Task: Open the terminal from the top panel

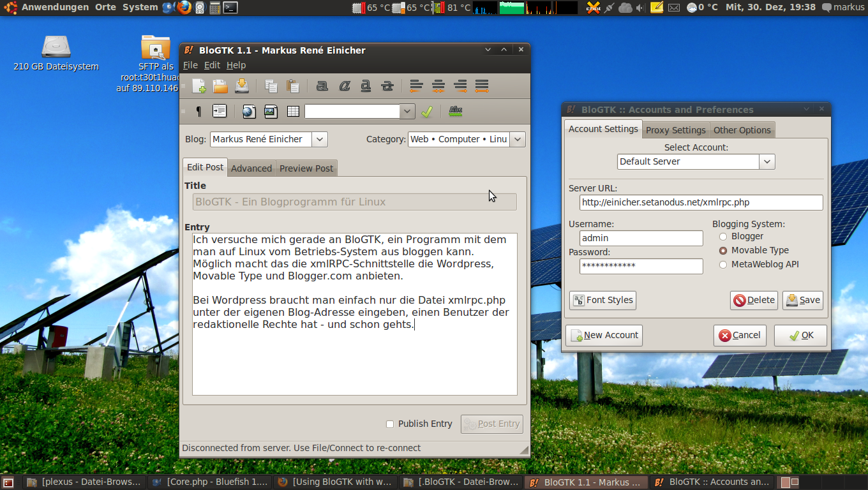Action: click(230, 8)
